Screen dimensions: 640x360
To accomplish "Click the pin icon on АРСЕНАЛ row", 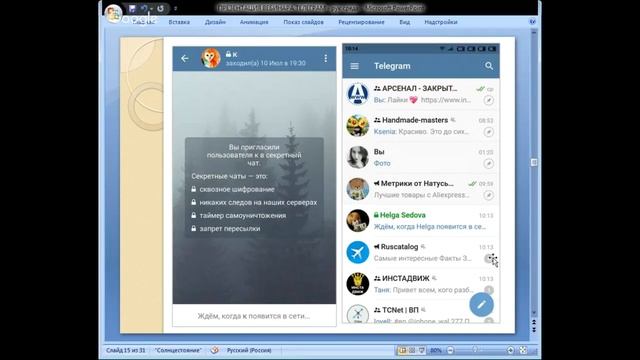I will pyautogui.click(x=489, y=100).
